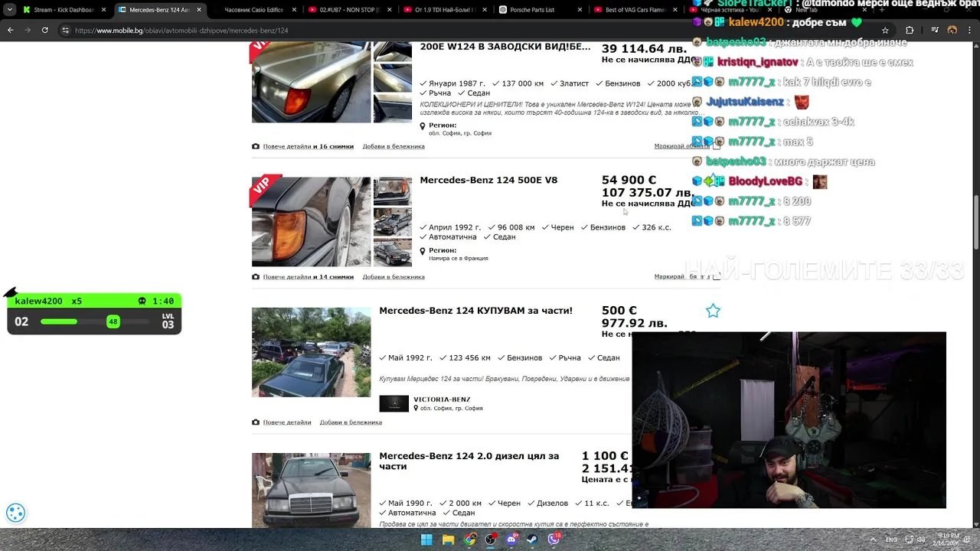
Task: Close the Mercedes-Benz 124 tab
Action: pyautogui.click(x=199, y=10)
